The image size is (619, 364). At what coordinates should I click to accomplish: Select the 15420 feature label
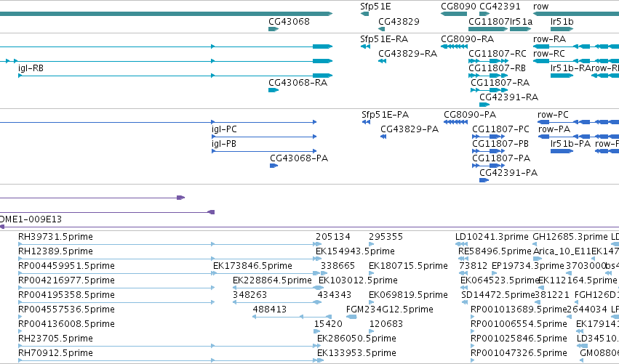click(328, 325)
